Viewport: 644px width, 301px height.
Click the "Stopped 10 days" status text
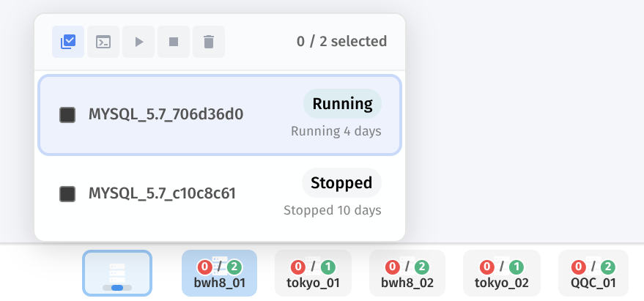[332, 210]
